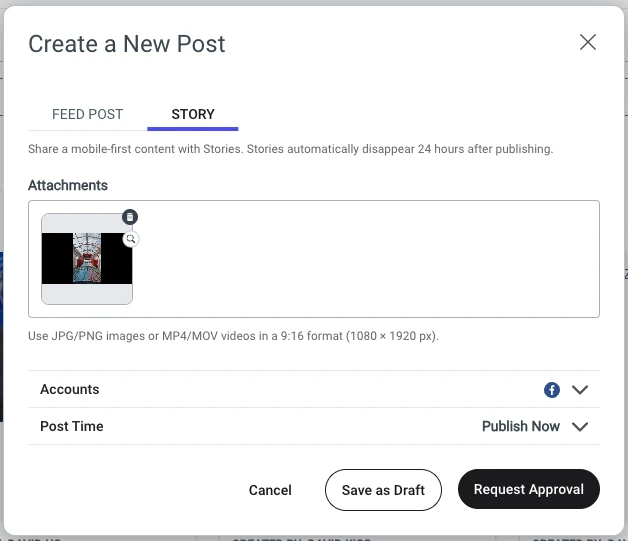The image size is (628, 541).
Task: Delete the attachment with the trash icon
Action: click(130, 217)
